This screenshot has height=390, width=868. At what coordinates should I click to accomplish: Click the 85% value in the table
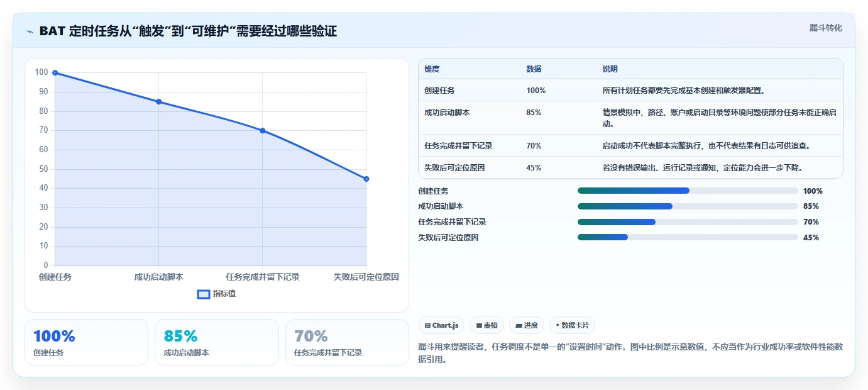(534, 113)
